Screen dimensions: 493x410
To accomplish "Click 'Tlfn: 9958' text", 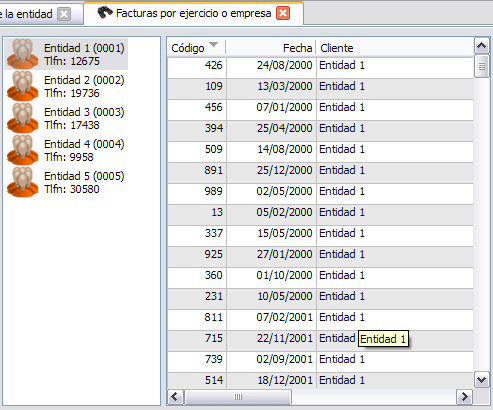I will (x=69, y=157).
